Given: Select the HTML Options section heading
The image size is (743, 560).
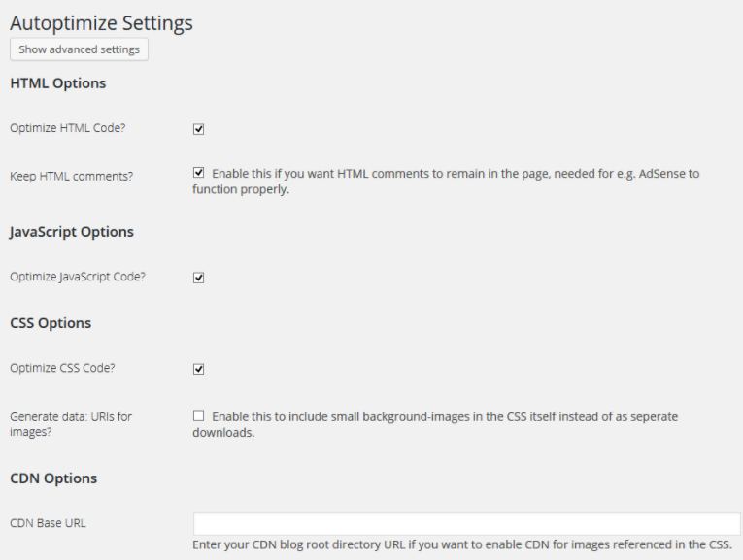Looking at the screenshot, I should point(57,83).
